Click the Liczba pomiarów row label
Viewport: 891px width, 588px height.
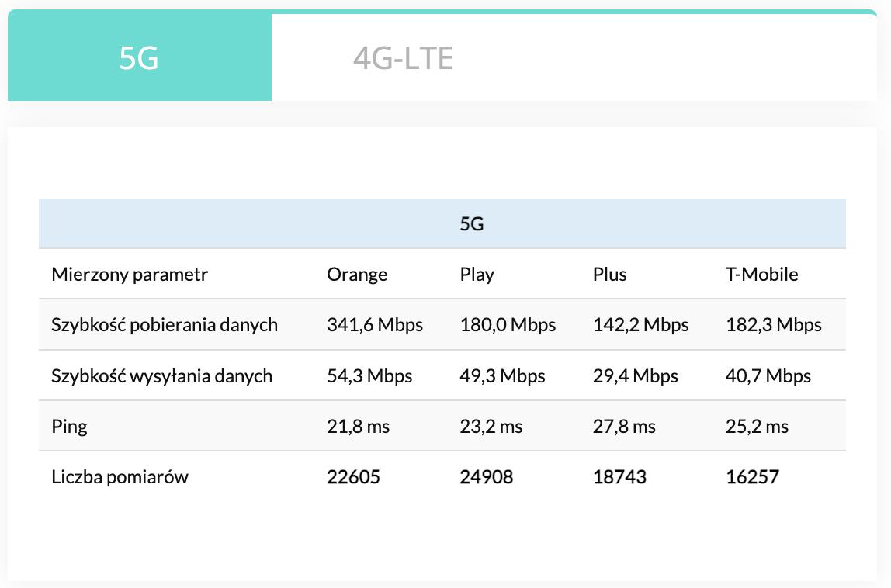pos(120,477)
